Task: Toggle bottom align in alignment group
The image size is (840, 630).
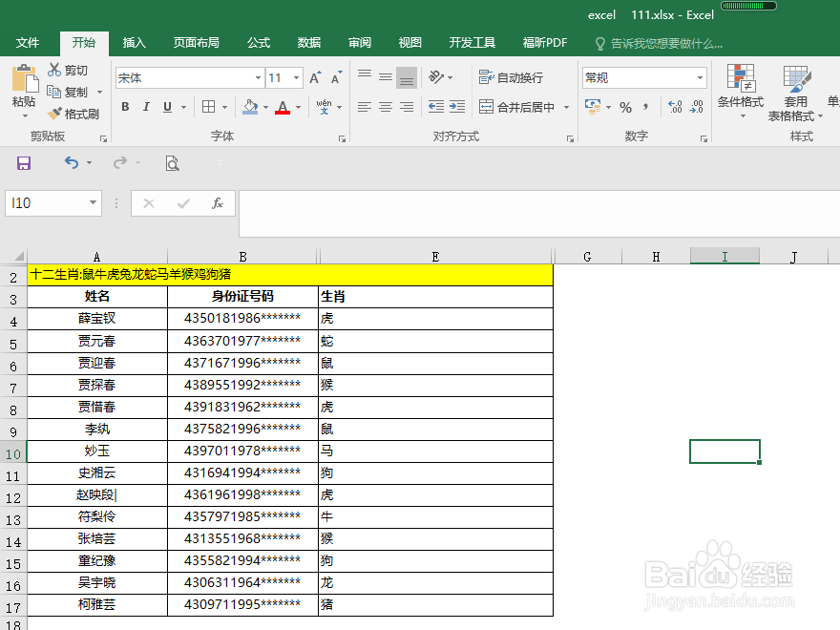Action: pyautogui.click(x=407, y=77)
